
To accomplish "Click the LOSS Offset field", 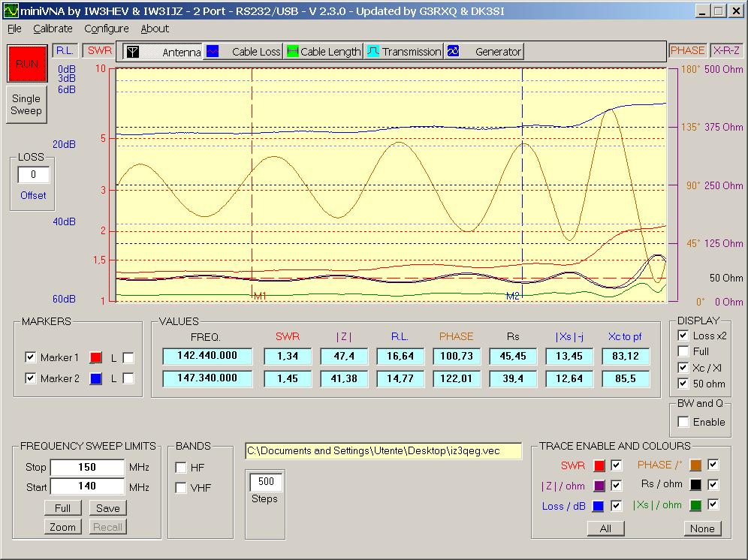I will [33, 175].
